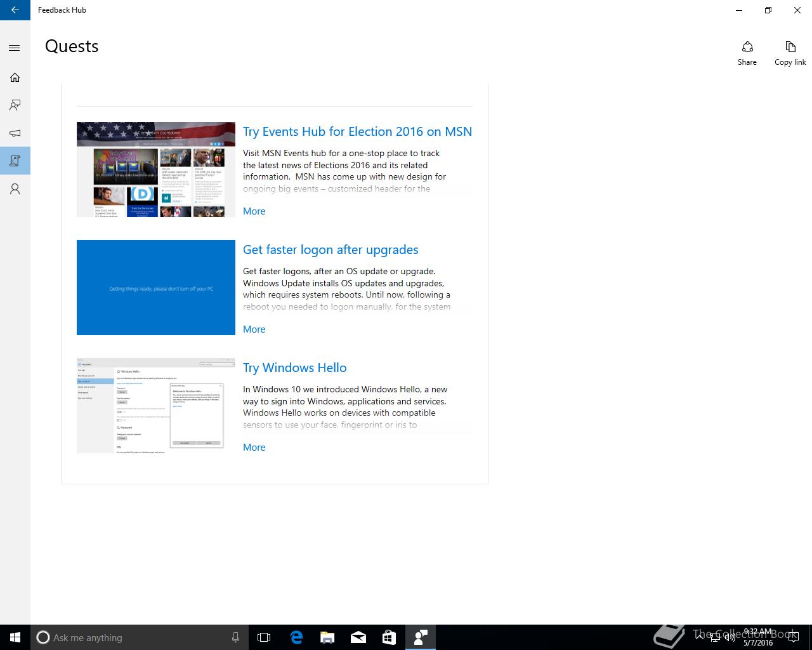This screenshot has height=650, width=812.
Task: Open the blue faster logon thumbnail
Action: 156,288
